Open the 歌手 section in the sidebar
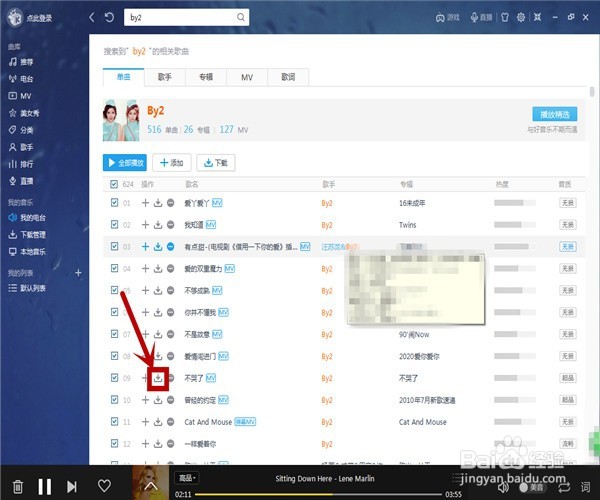Viewport: 600px width, 500px height. (21, 147)
